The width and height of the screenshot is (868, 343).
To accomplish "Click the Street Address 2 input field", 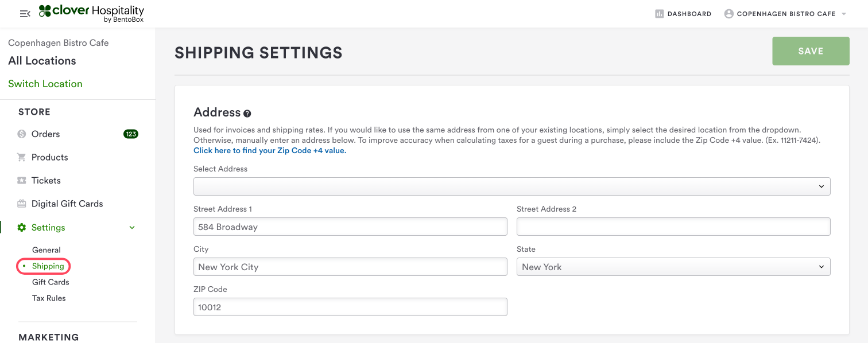I will (x=673, y=227).
